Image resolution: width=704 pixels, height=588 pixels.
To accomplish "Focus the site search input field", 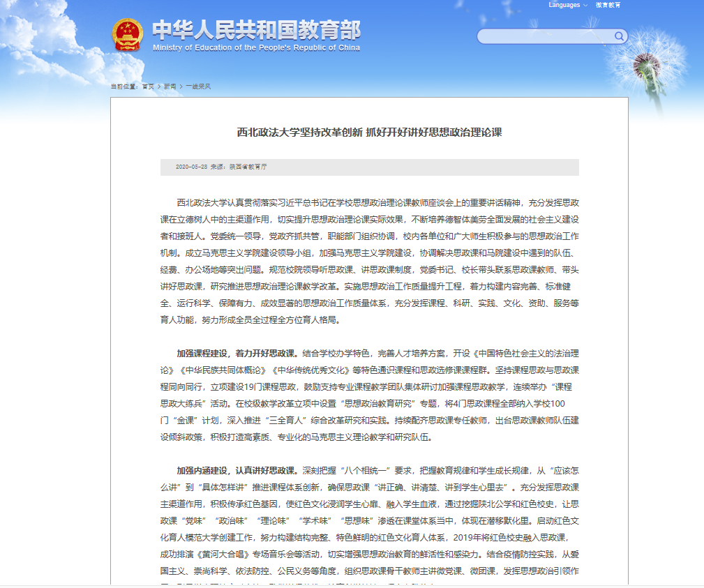I will tap(546, 36).
